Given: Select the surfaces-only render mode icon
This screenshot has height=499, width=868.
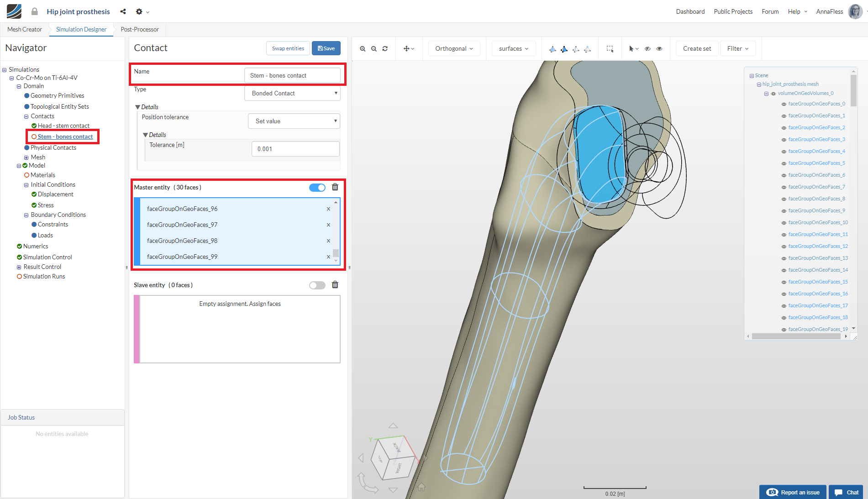Looking at the screenshot, I should [x=552, y=49].
